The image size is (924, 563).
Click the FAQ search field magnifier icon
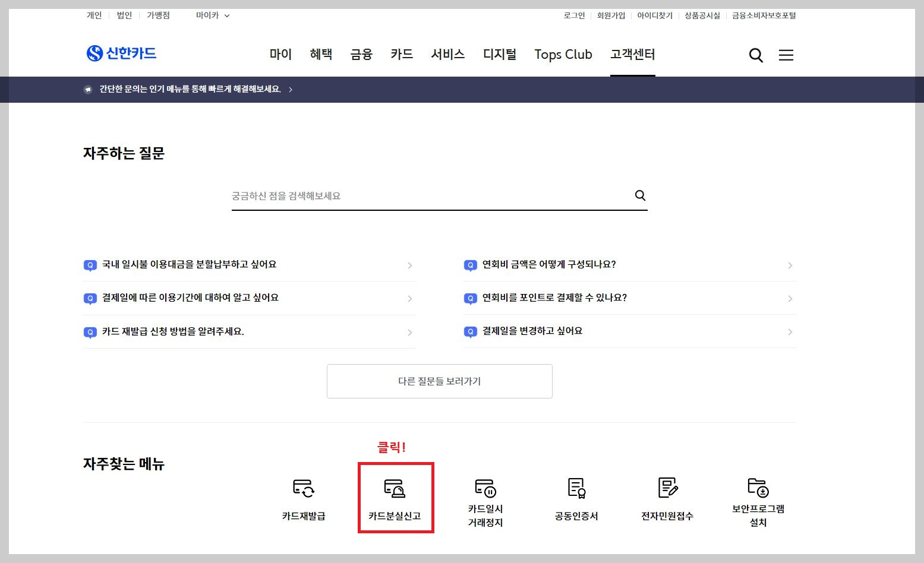point(640,195)
